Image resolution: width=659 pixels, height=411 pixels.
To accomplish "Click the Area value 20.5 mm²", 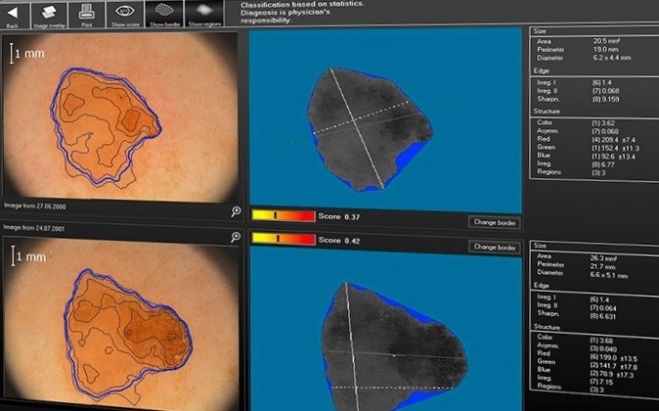I will 607,41.
